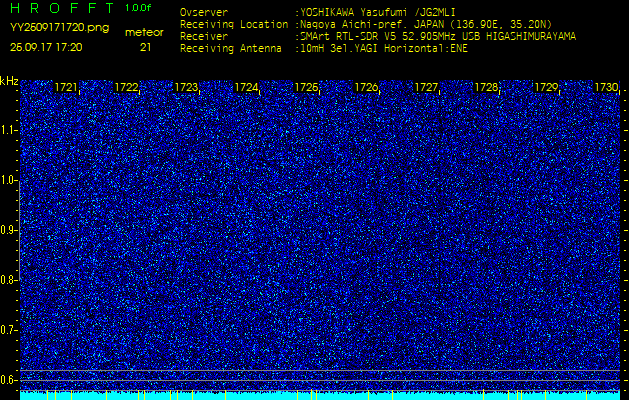Click frequency axis label 1.1

8,131
